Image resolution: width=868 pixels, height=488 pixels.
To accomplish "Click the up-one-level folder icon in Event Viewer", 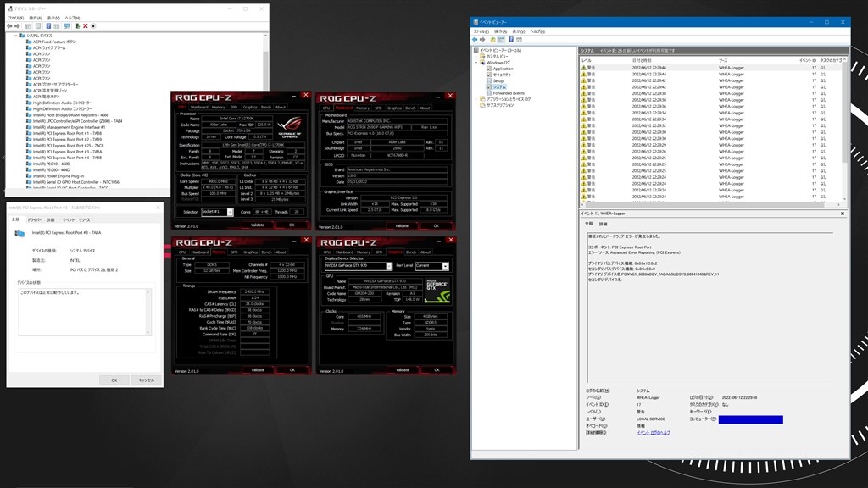I will pos(492,40).
